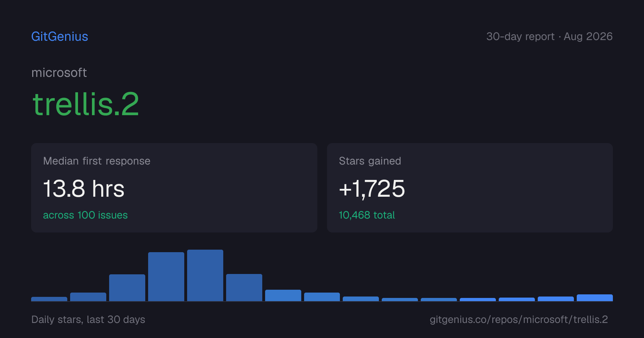This screenshot has height=338, width=644.
Task: Click the "+1,725" stars value
Action: tap(372, 188)
